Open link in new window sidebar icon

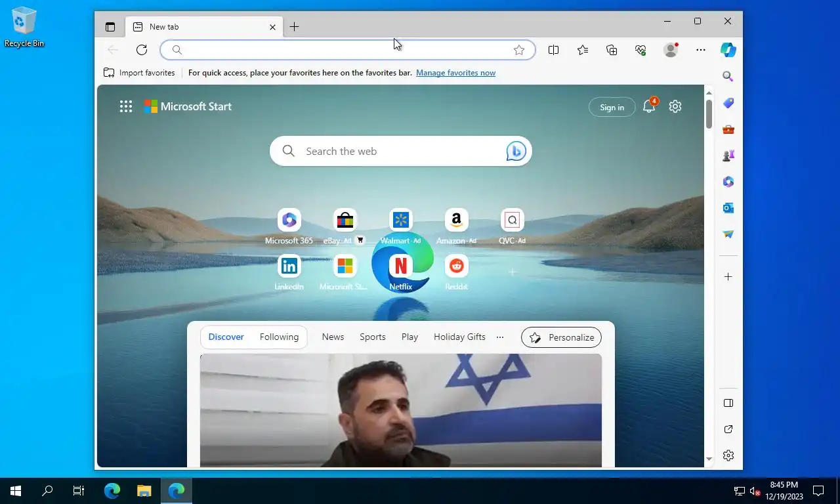pos(728,429)
